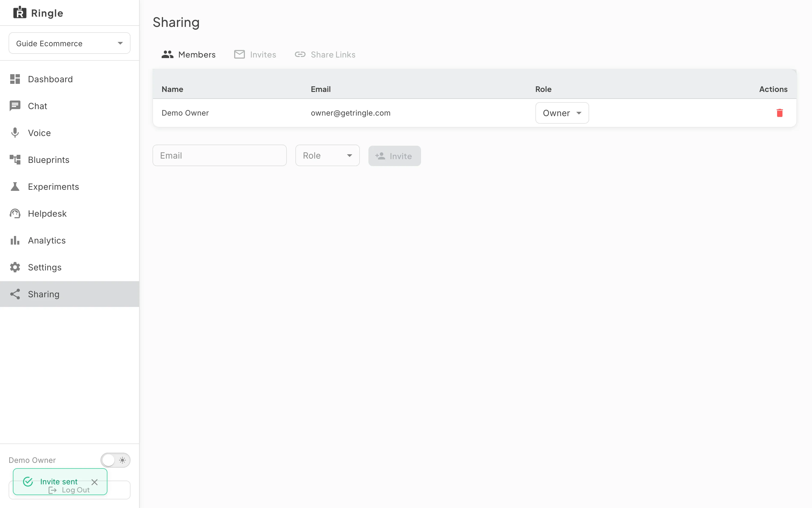Open the Owner role dropdown
Screen dimensions: 812x508
pyautogui.click(x=562, y=113)
